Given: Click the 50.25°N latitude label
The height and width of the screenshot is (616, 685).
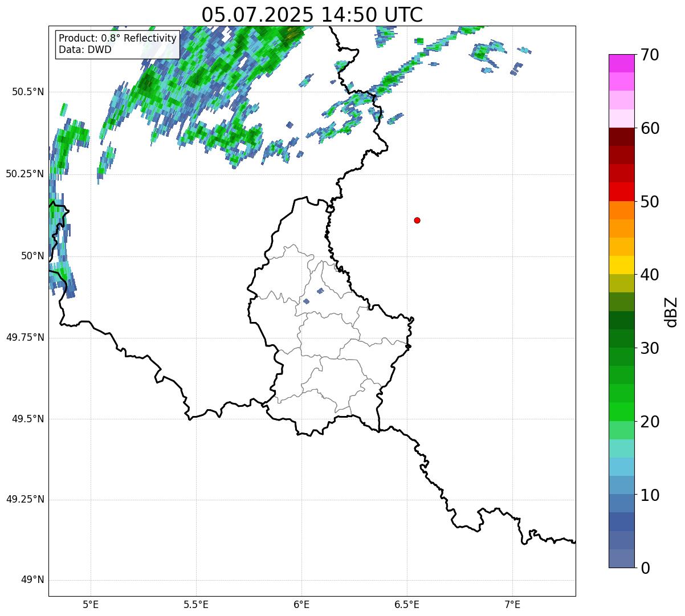Looking at the screenshot, I should (25, 174).
